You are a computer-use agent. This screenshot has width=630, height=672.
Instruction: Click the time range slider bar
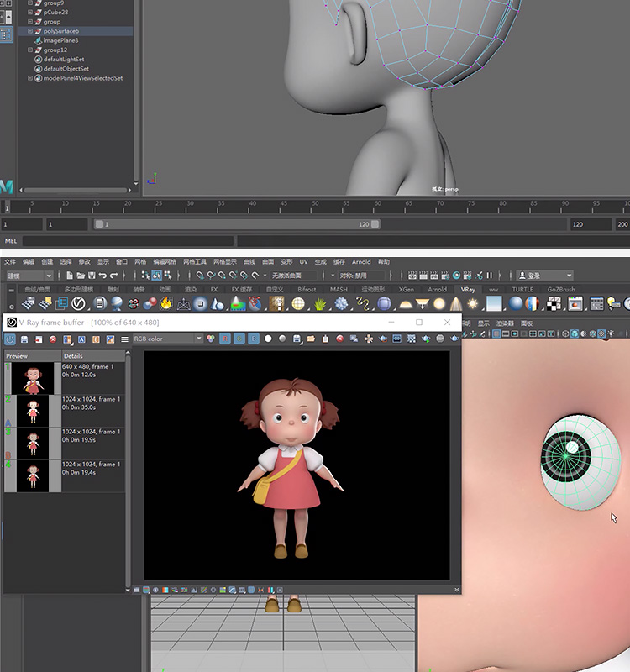pyautogui.click(x=237, y=224)
